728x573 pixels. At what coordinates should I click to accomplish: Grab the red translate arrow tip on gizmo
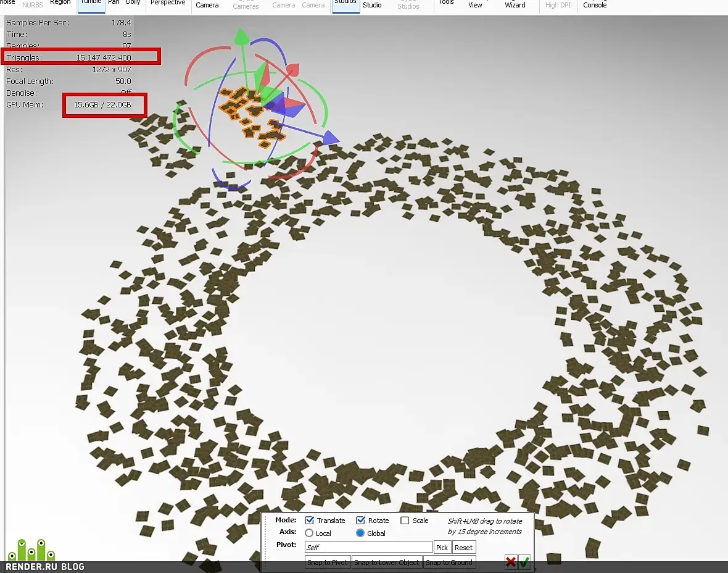(292, 70)
